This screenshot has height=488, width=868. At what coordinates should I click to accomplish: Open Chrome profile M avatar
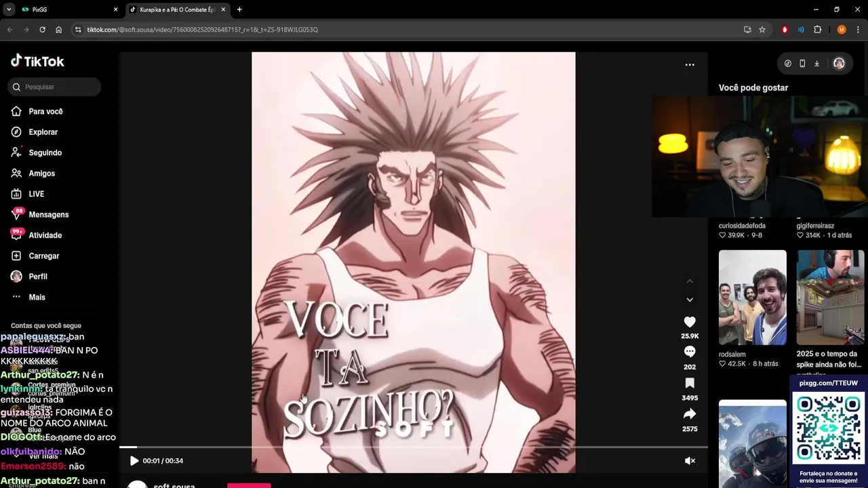[842, 30]
